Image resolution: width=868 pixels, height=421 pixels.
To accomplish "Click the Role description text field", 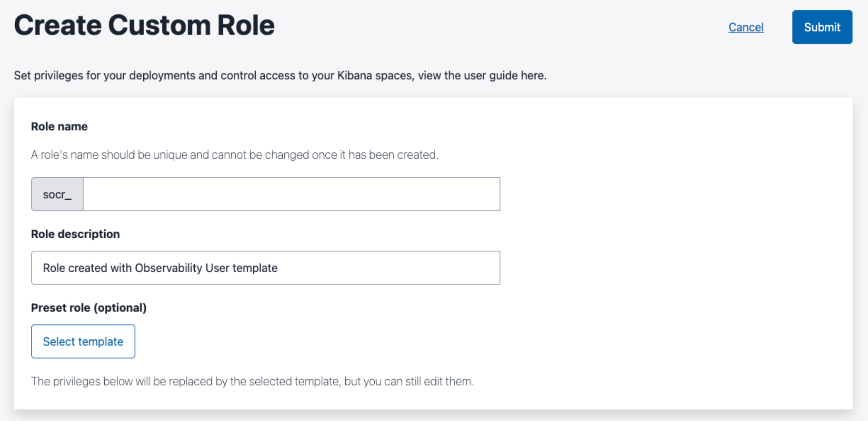I will click(265, 267).
